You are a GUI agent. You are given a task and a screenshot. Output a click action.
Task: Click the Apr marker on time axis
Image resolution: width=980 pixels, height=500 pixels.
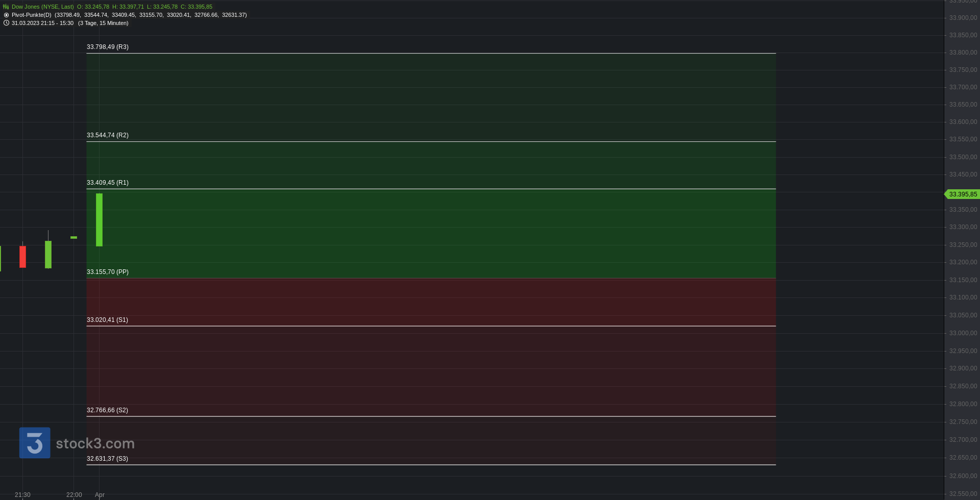pyautogui.click(x=100, y=495)
